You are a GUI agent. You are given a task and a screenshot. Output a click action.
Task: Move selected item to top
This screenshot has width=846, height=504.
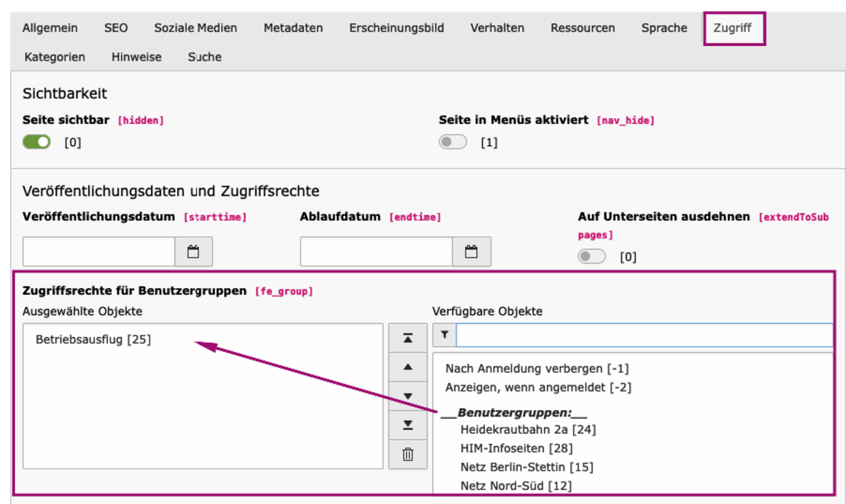pyautogui.click(x=408, y=338)
